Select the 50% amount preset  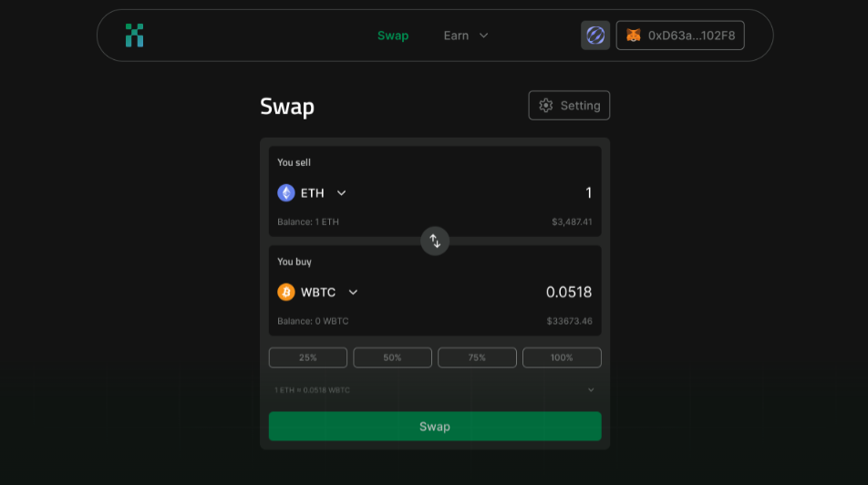[x=392, y=357]
